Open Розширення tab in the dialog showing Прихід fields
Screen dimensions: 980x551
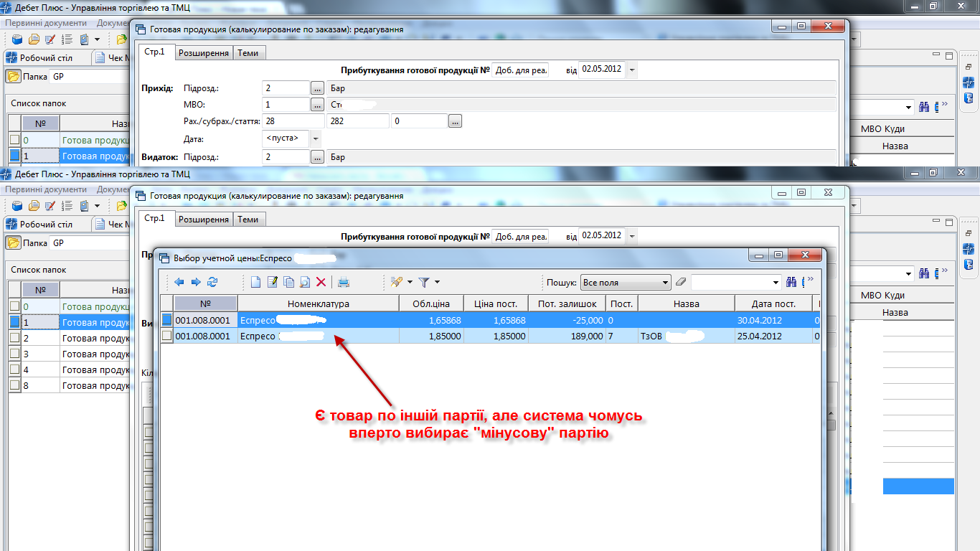(204, 53)
